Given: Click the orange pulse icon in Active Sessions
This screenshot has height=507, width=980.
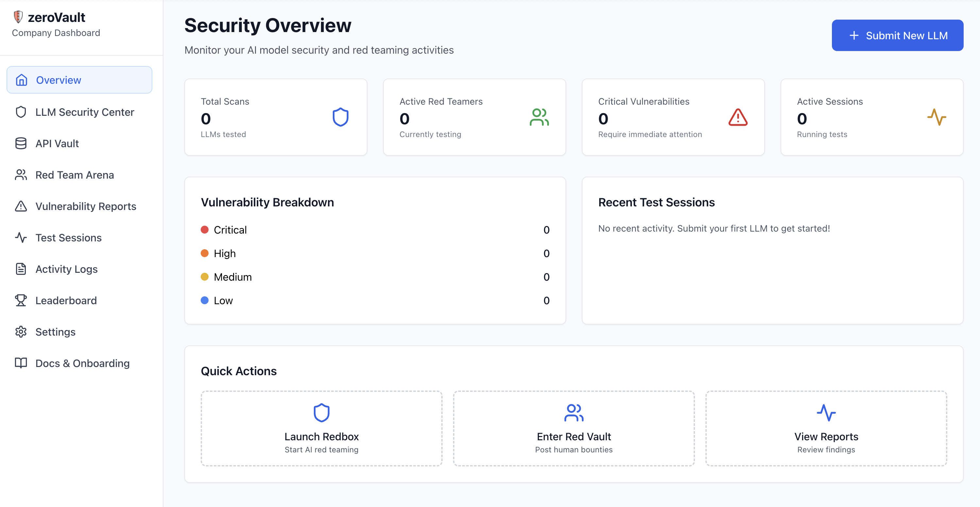Looking at the screenshot, I should click(936, 117).
